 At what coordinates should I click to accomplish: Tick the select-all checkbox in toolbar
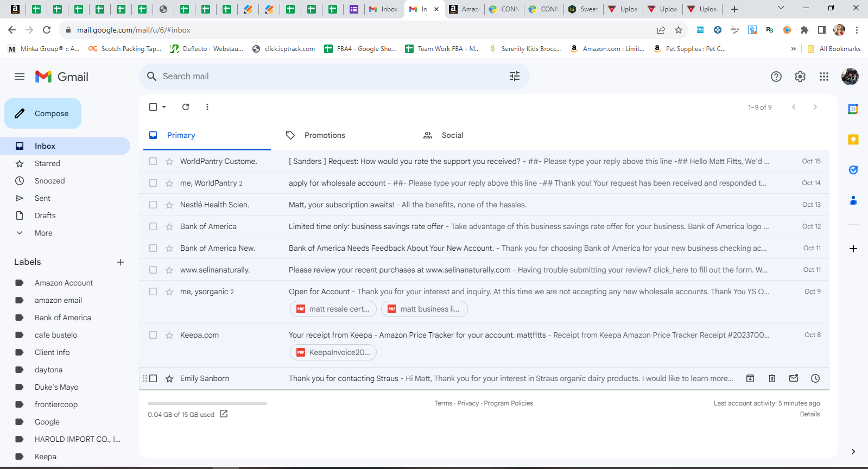153,107
